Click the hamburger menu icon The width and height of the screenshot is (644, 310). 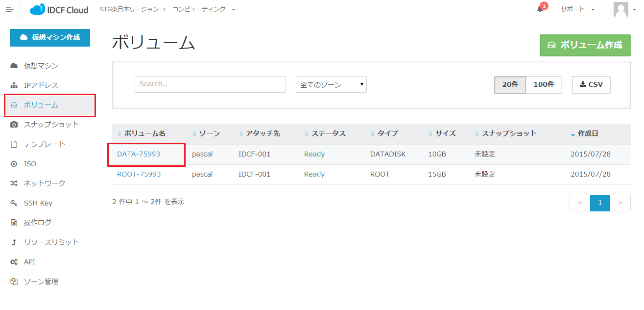9,9
